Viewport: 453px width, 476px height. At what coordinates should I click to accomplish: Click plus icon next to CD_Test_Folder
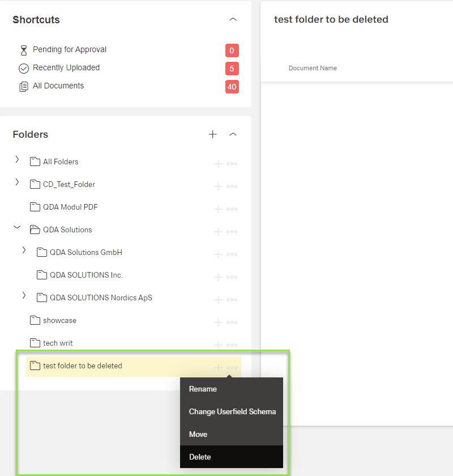(x=218, y=186)
